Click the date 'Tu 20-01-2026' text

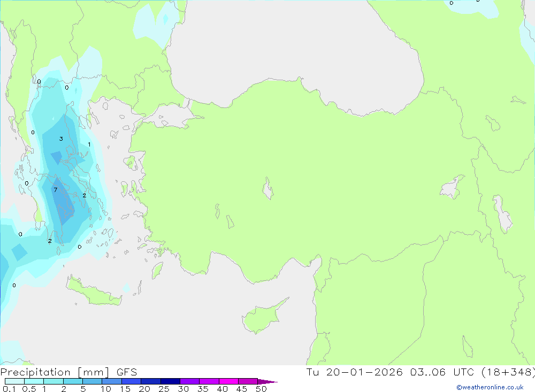pyautogui.click(x=354, y=372)
